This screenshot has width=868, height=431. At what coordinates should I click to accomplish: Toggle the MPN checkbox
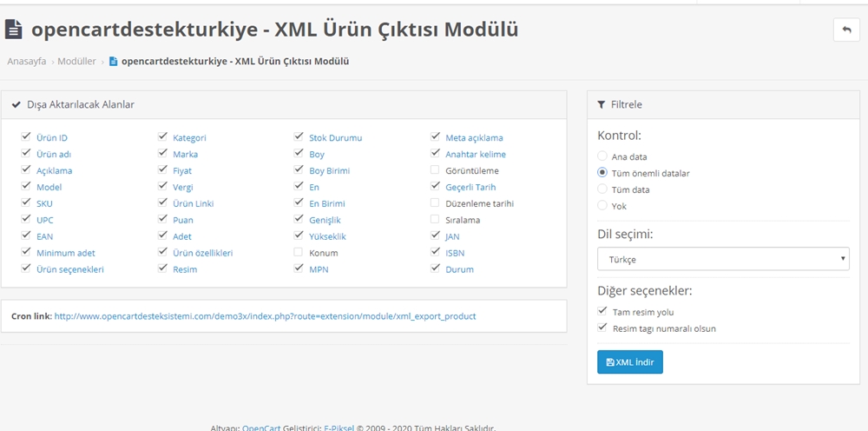coord(299,269)
